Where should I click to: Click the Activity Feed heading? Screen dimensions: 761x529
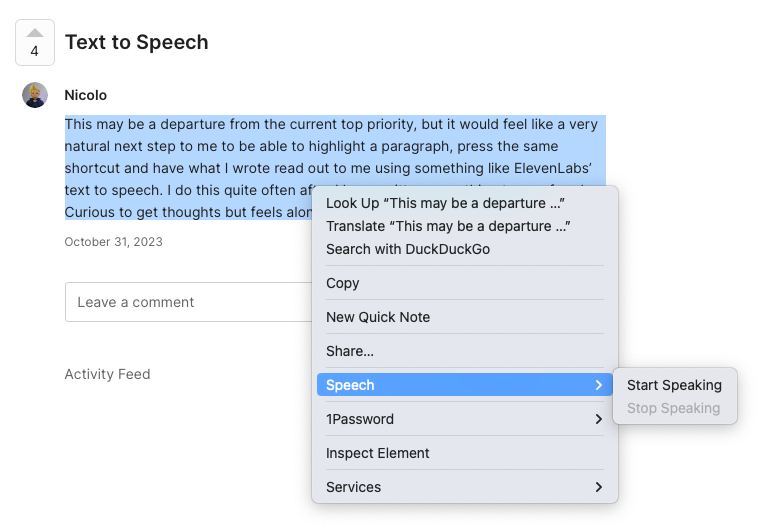click(x=107, y=374)
